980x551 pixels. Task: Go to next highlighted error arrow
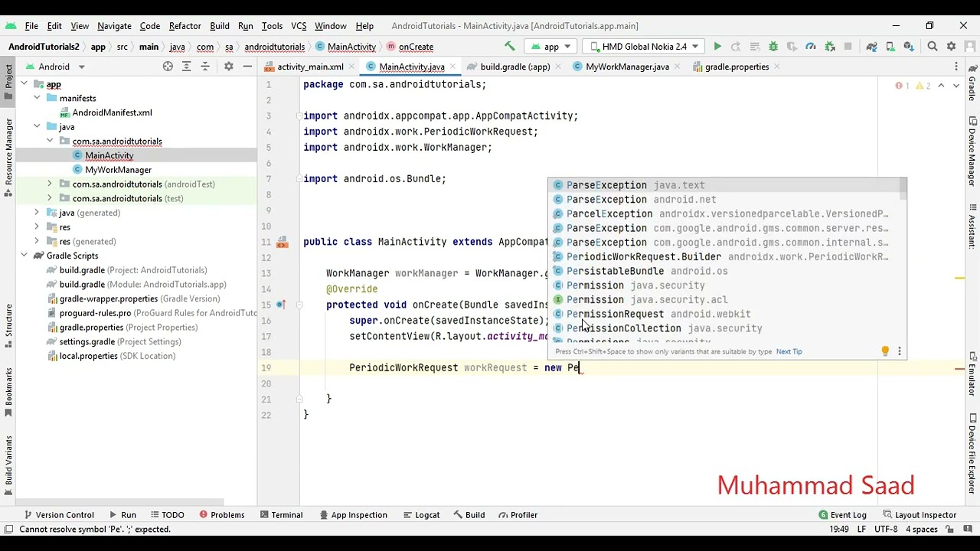(x=956, y=86)
